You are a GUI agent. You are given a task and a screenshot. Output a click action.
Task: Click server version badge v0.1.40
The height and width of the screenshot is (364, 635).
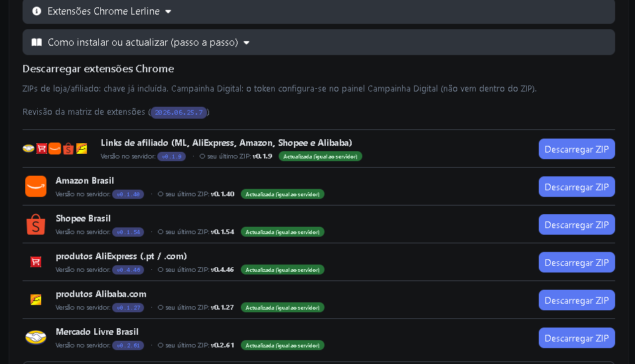[128, 194]
